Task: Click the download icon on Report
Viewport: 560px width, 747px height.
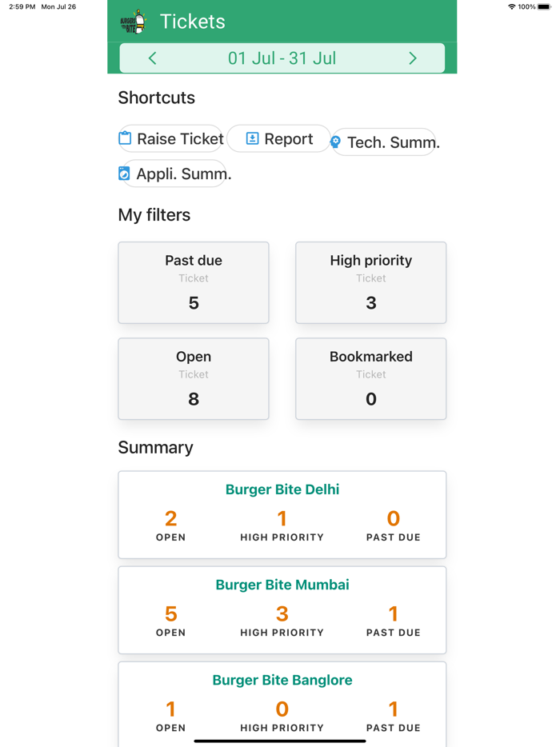Action: coord(252,138)
